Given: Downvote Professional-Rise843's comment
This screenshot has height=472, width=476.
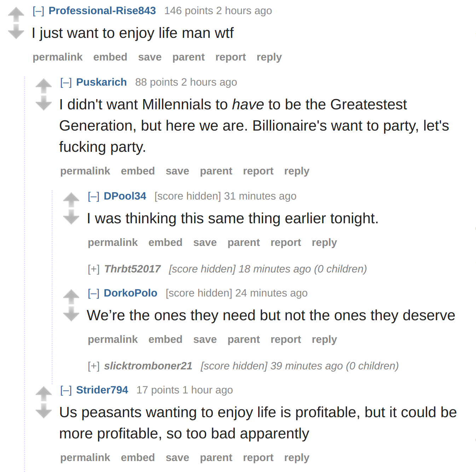Looking at the screenshot, I should coord(16,31).
